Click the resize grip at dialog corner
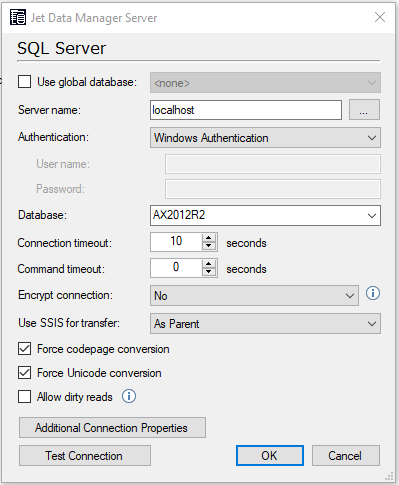This screenshot has height=485, width=399. tap(389, 477)
